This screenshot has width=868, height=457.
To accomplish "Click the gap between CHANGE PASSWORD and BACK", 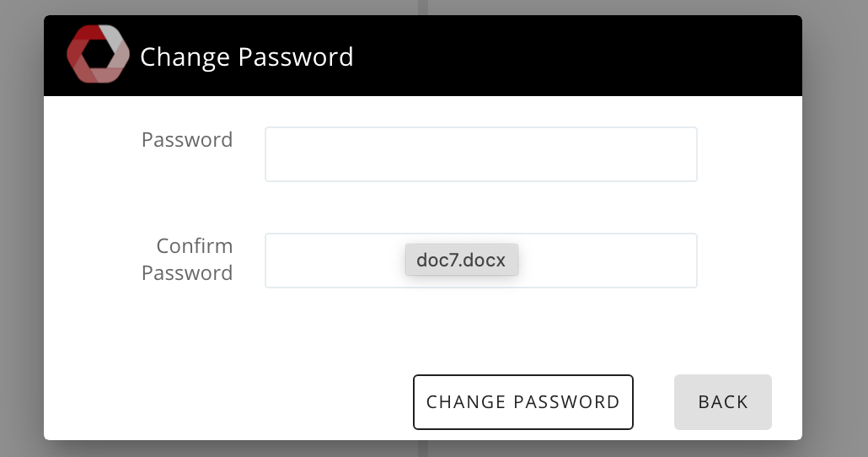I will [654, 401].
